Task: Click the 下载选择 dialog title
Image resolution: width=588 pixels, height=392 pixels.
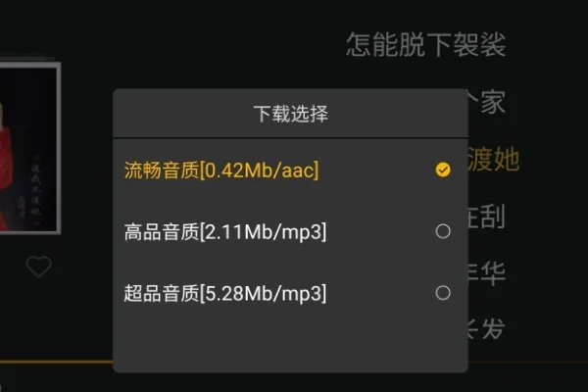Action: point(291,114)
